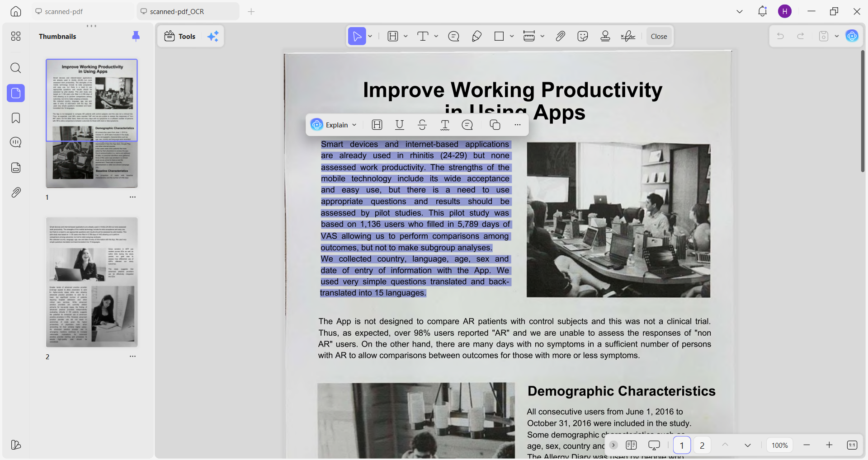This screenshot has height=460, width=868.
Task: Click the Tools button
Action: tap(180, 36)
